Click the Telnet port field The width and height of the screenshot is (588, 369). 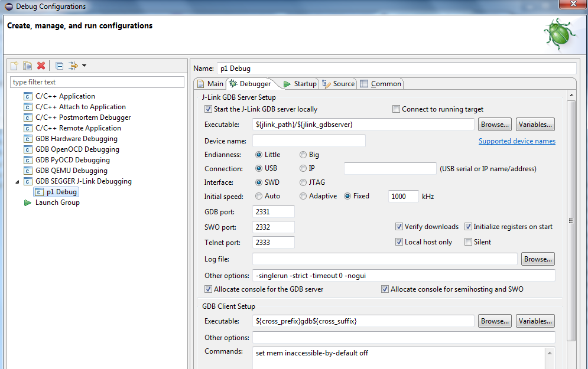(x=274, y=243)
